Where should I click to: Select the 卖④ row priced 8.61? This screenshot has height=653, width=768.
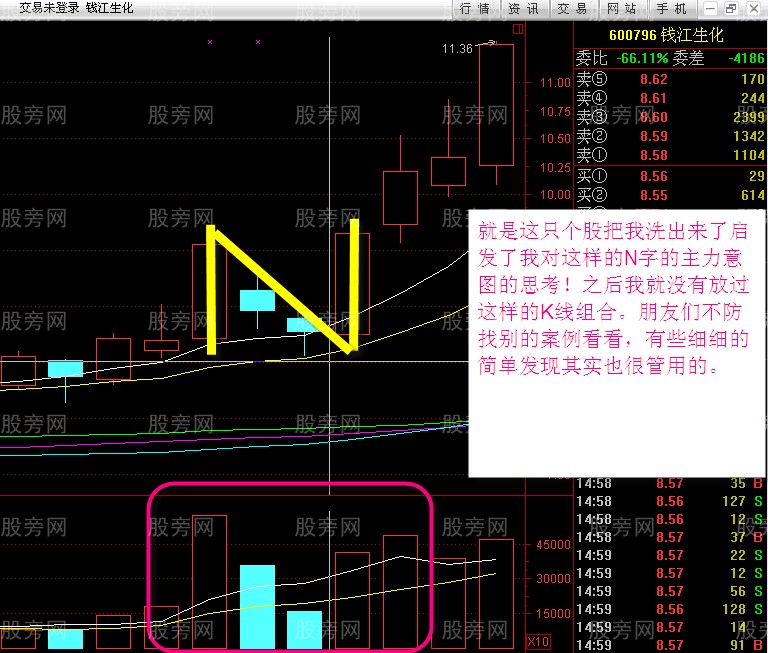670,98
